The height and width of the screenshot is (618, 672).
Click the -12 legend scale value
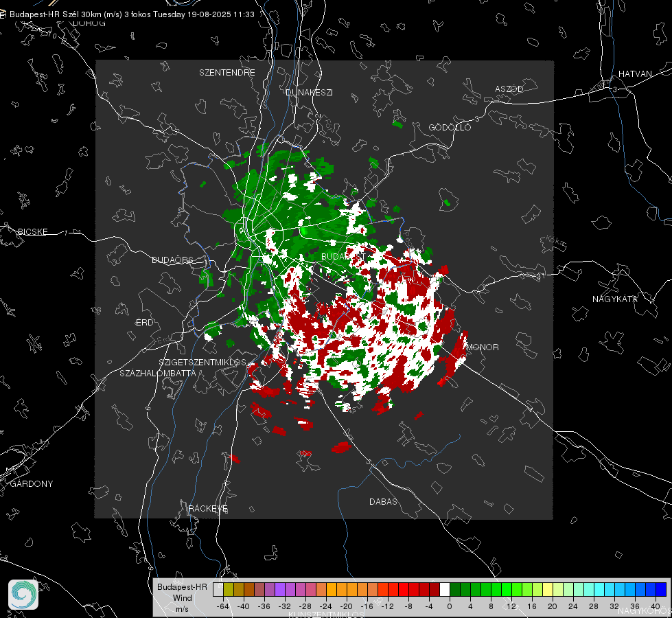387,606
